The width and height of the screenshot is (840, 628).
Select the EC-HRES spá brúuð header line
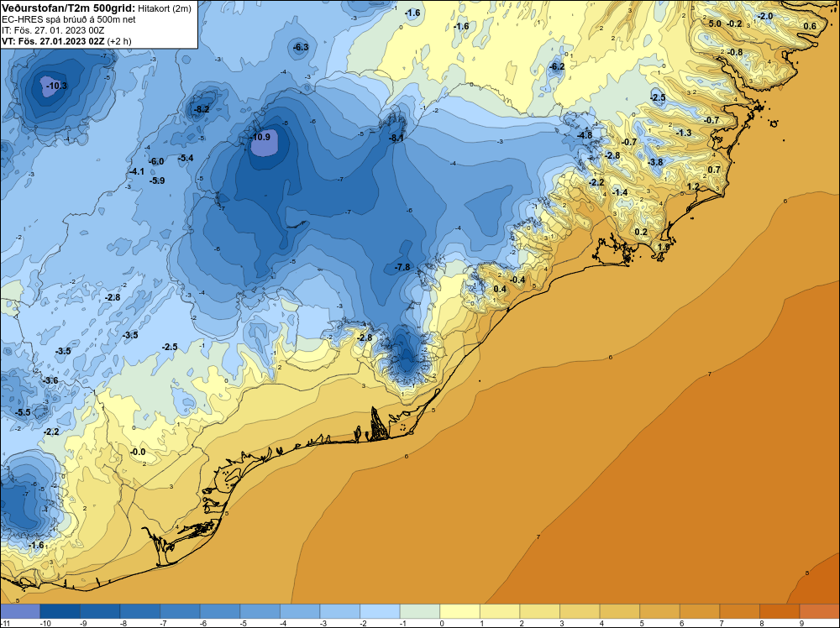tap(69, 19)
